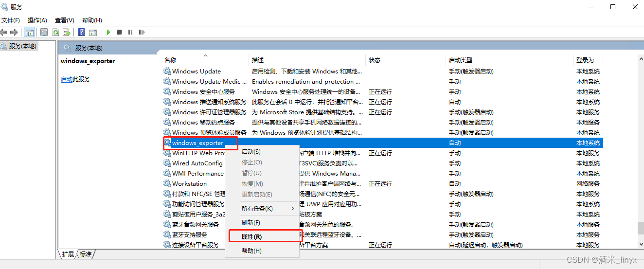Click the gear icon beside 连接设备平台服务

coord(167,245)
